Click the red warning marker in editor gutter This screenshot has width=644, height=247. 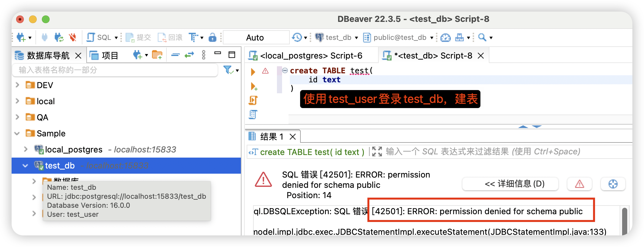pos(265,71)
